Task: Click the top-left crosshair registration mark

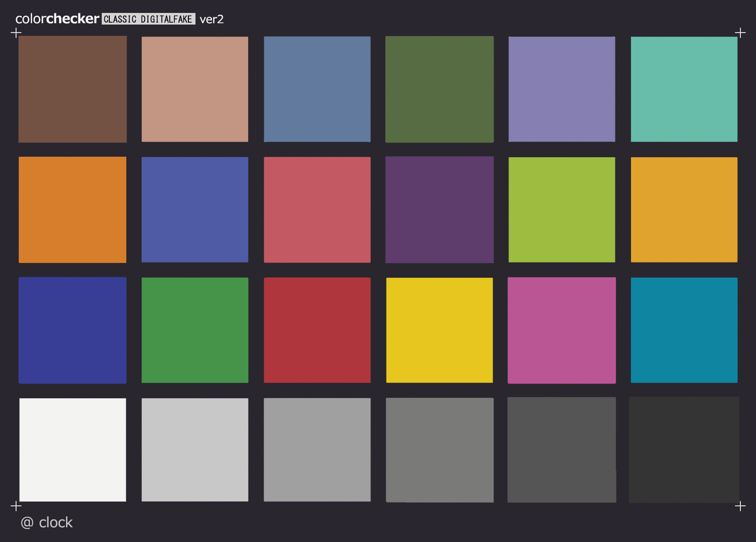Action: coord(16,33)
